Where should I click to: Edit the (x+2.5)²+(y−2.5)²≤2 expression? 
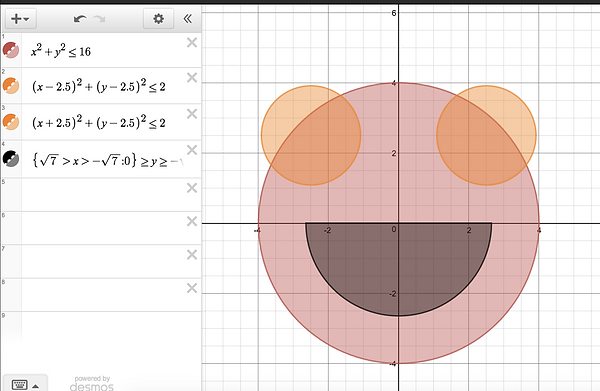click(x=99, y=122)
